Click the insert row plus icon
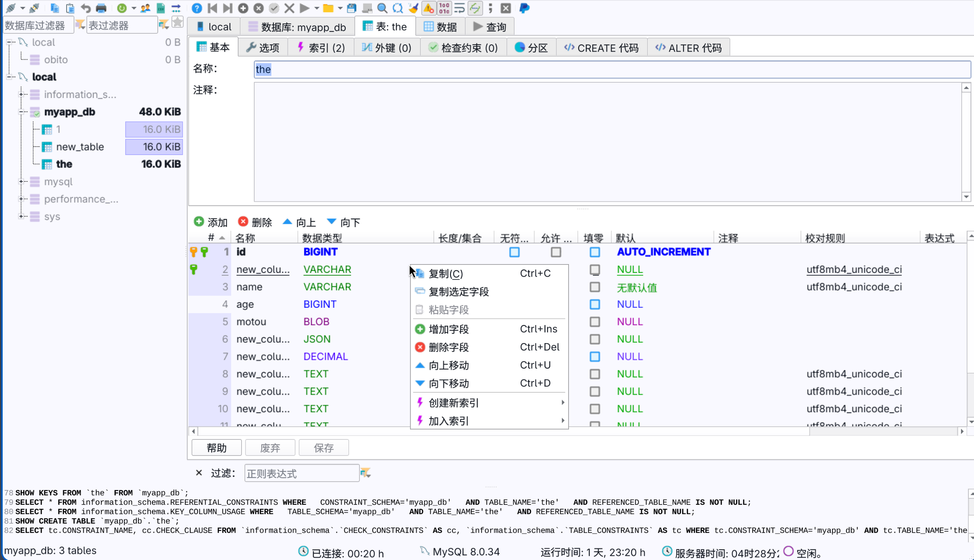 [x=243, y=8]
